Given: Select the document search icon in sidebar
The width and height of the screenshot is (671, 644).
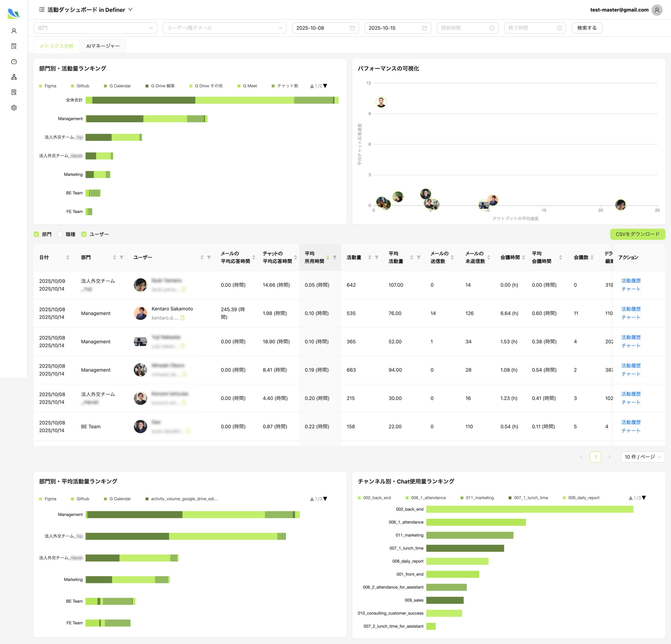Looking at the screenshot, I should pyautogui.click(x=14, y=46).
